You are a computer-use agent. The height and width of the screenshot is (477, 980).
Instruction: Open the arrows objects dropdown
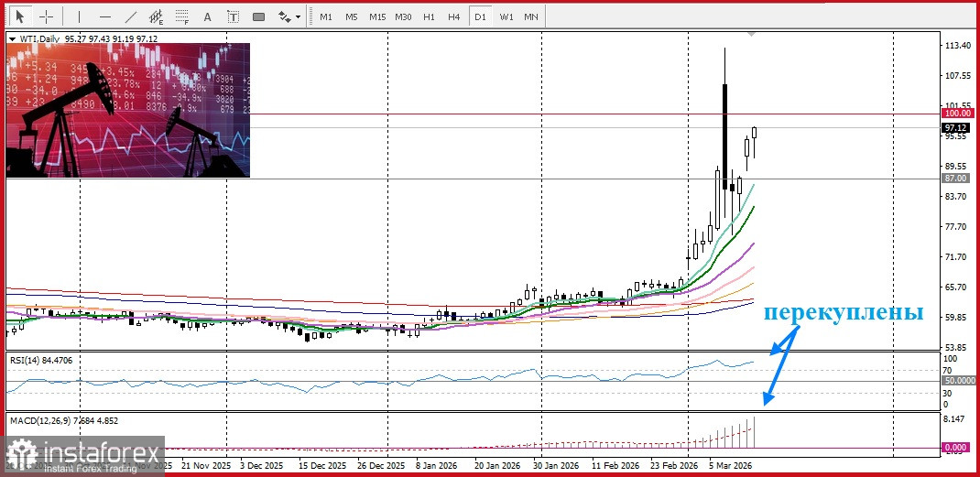289,16
